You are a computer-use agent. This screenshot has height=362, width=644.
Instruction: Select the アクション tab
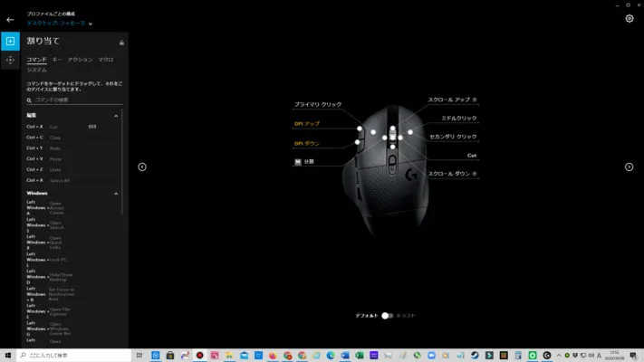tap(80, 60)
